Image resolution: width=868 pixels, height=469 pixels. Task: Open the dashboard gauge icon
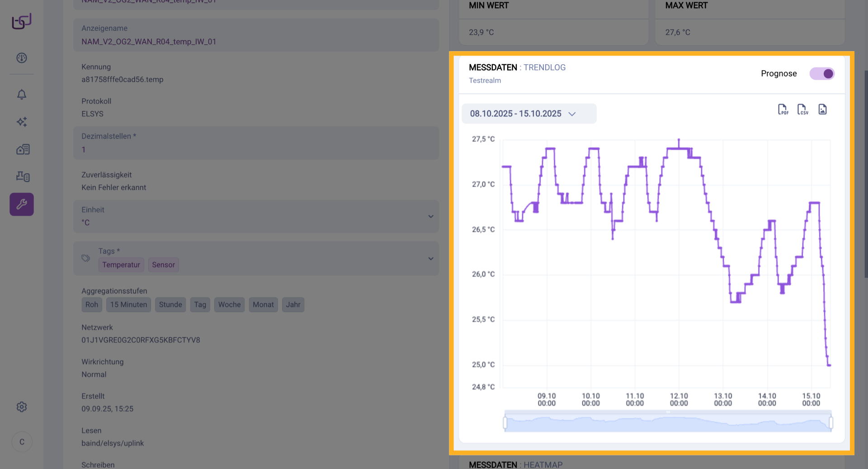pos(22,58)
